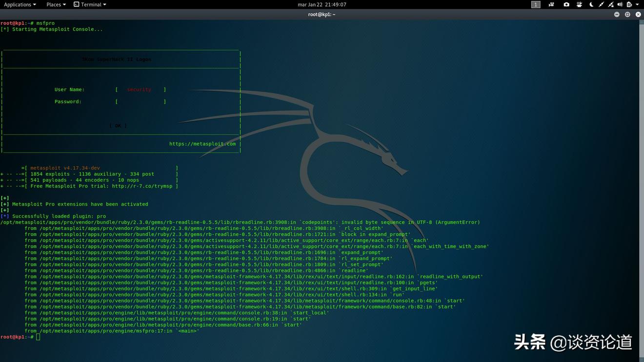This screenshot has width=644, height=362.
Task: Open the clock showing mar Jan 22 21:49:07
Action: (x=322, y=4)
